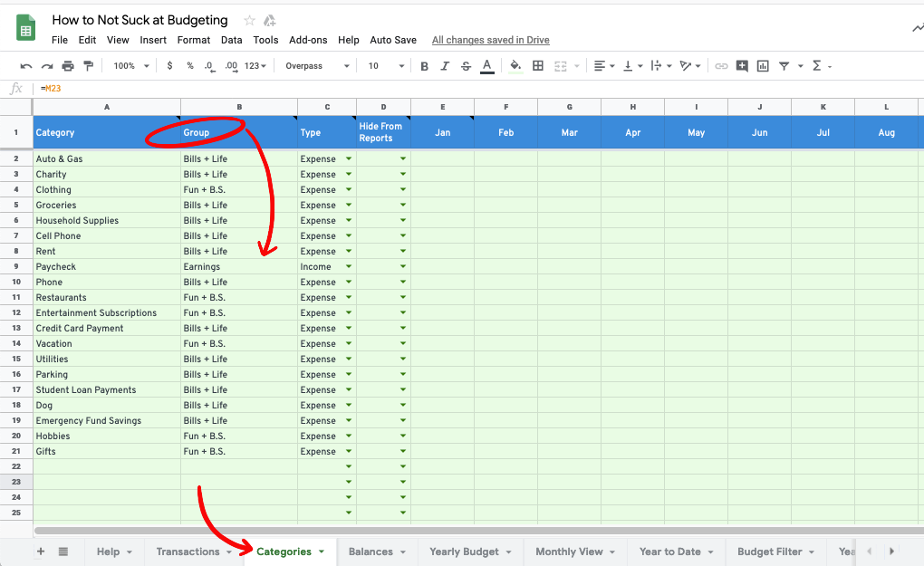Open the text color picker

click(x=486, y=66)
